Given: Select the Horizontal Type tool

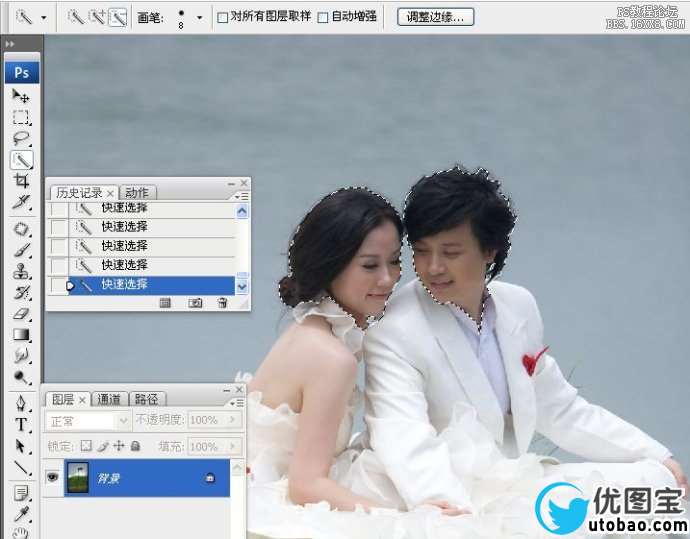Looking at the screenshot, I should point(21,424).
